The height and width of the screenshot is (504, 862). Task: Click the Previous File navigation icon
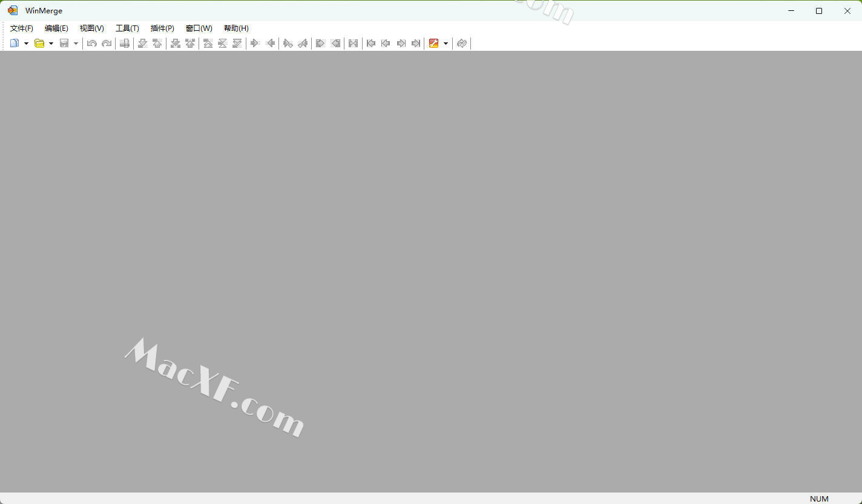pyautogui.click(x=386, y=43)
